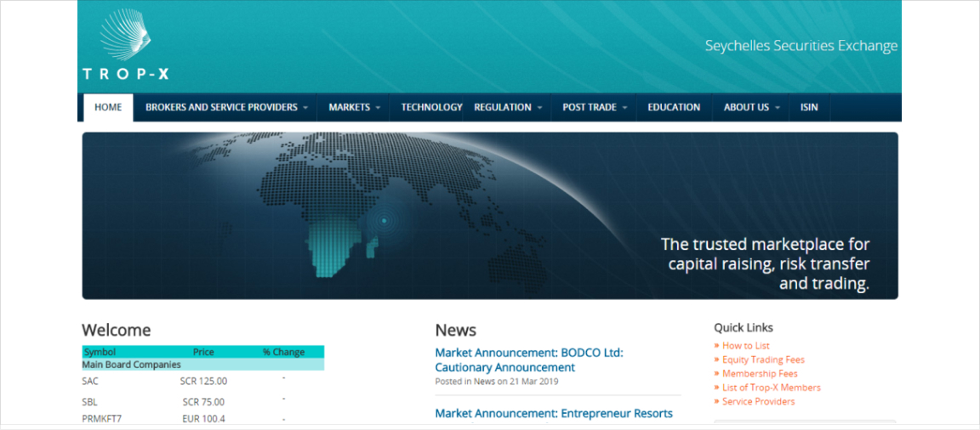Expand the ABOUT US dropdown arrow
980x430 pixels.
click(778, 108)
